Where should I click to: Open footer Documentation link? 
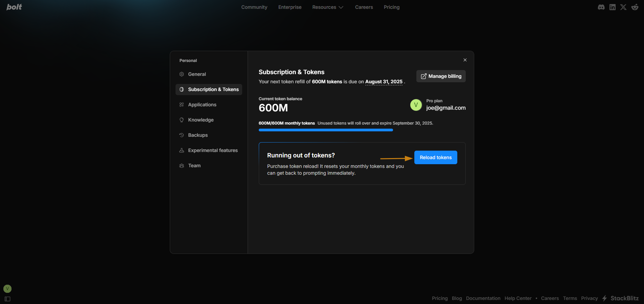click(x=483, y=298)
